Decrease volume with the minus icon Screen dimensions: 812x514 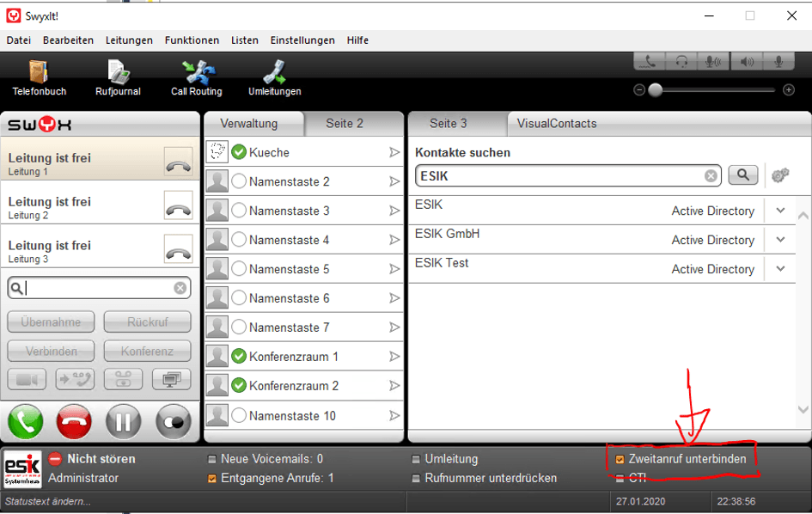(x=639, y=90)
